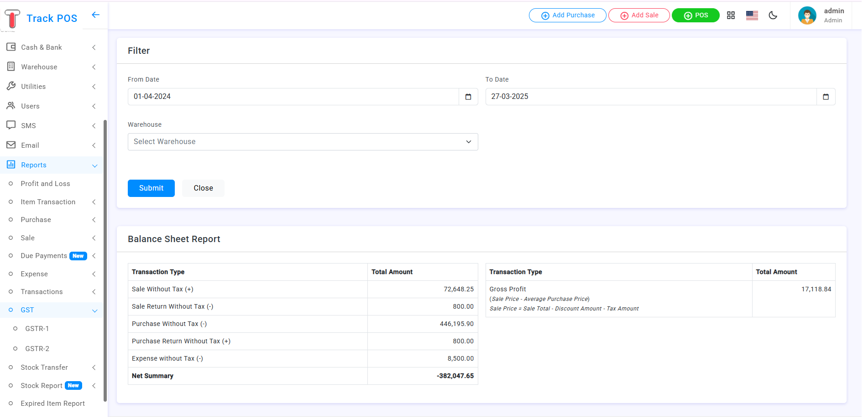Screen dimensions: 868x419
Task: Launch the green POS button
Action: [x=695, y=16]
